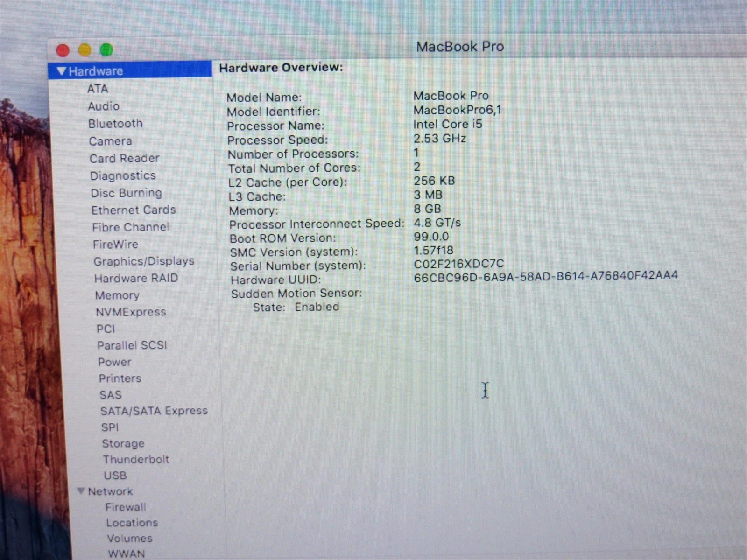Screen dimensions: 747x560
Task: Click the SMC version 1.57f18 value
Action: tap(433, 250)
